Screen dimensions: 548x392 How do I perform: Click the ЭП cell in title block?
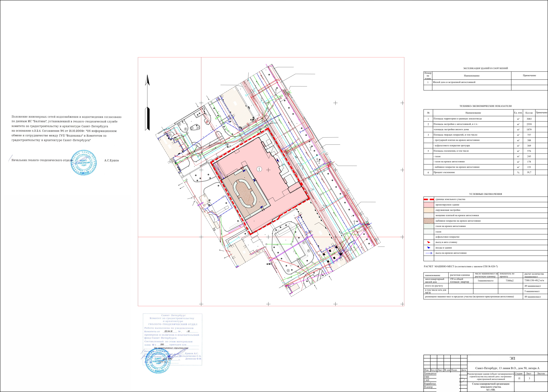512,359
